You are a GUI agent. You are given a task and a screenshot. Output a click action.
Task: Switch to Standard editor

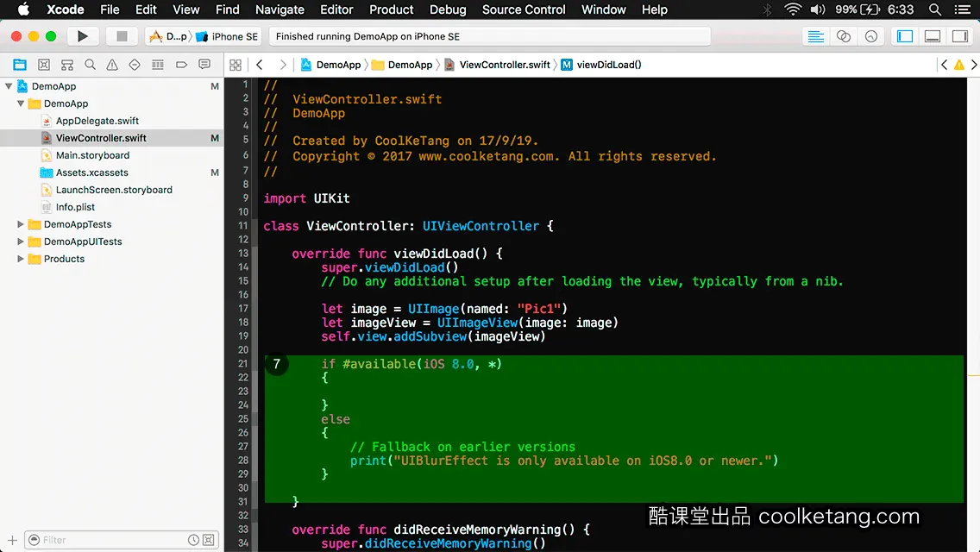(815, 36)
